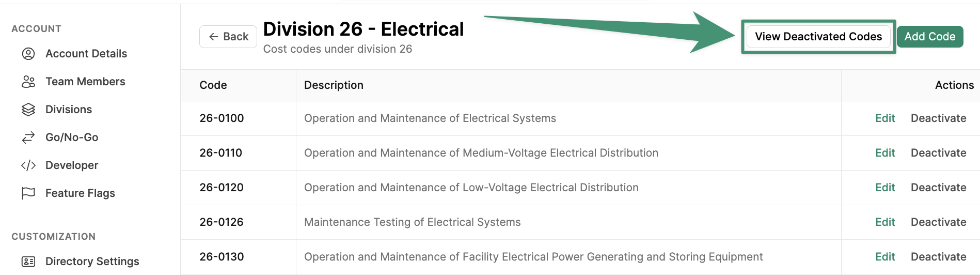Edit code 26-0126
The height and width of the screenshot is (275, 980).
tap(885, 222)
